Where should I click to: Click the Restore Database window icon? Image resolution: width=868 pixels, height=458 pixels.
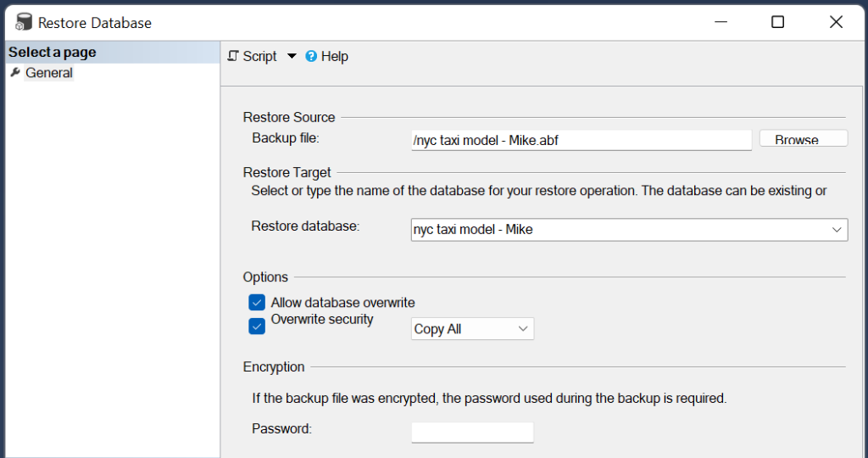pyautogui.click(x=24, y=22)
